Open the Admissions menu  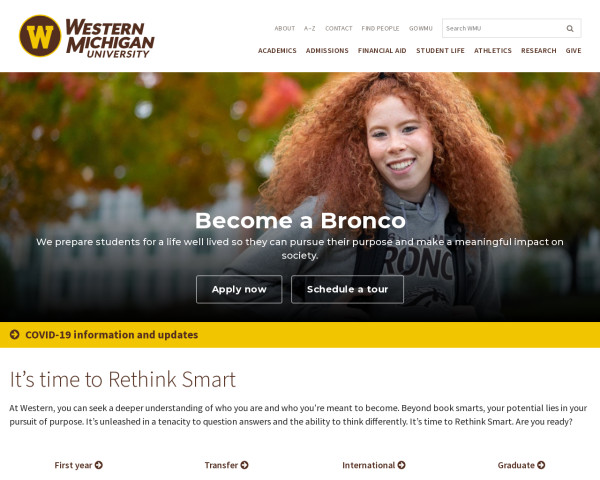click(x=327, y=51)
